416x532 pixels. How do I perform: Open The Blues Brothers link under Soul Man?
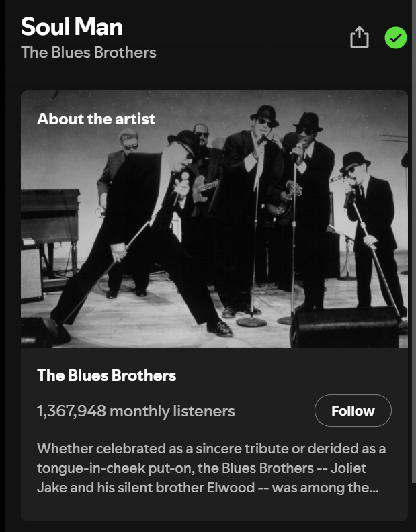pos(88,52)
